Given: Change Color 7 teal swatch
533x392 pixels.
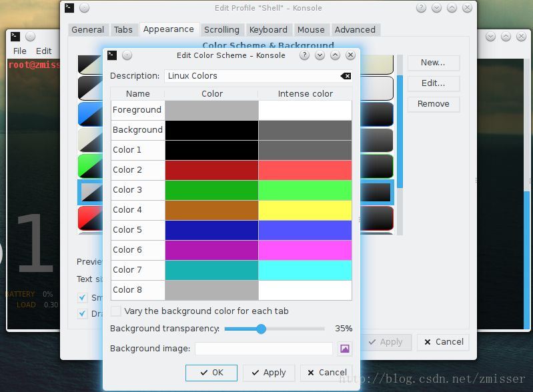Looking at the screenshot, I should point(211,271).
